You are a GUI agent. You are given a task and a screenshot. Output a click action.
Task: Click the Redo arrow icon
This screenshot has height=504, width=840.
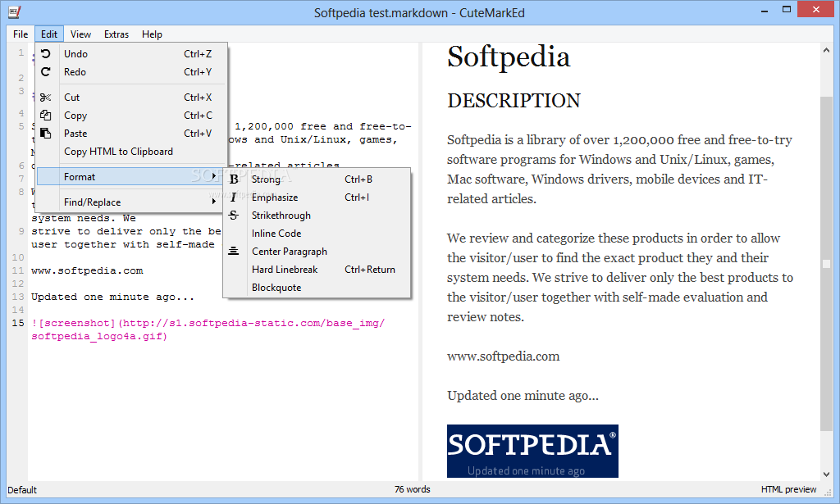click(46, 71)
